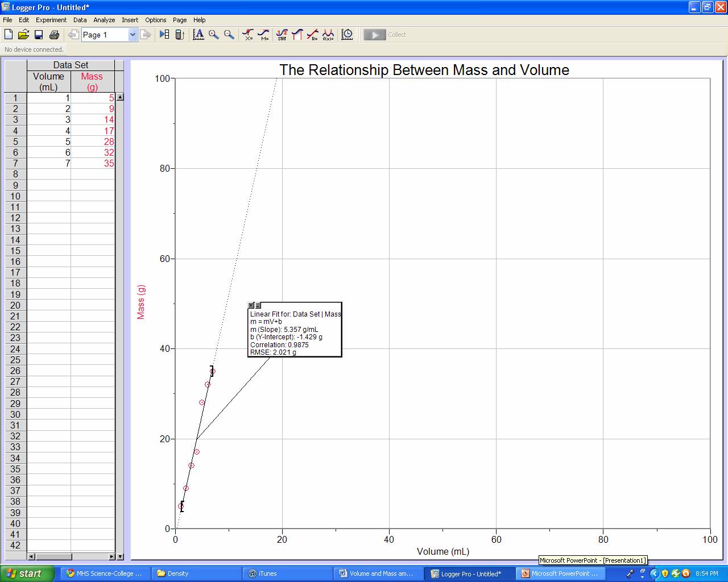728x582 pixels.
Task: Close the Linear Fit info box
Action: 251,306
